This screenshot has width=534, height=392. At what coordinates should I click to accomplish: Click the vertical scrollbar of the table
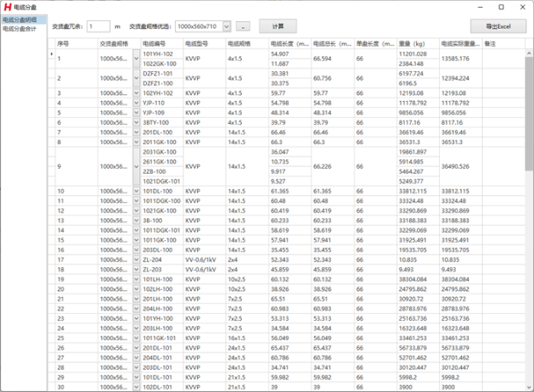[x=528, y=212]
